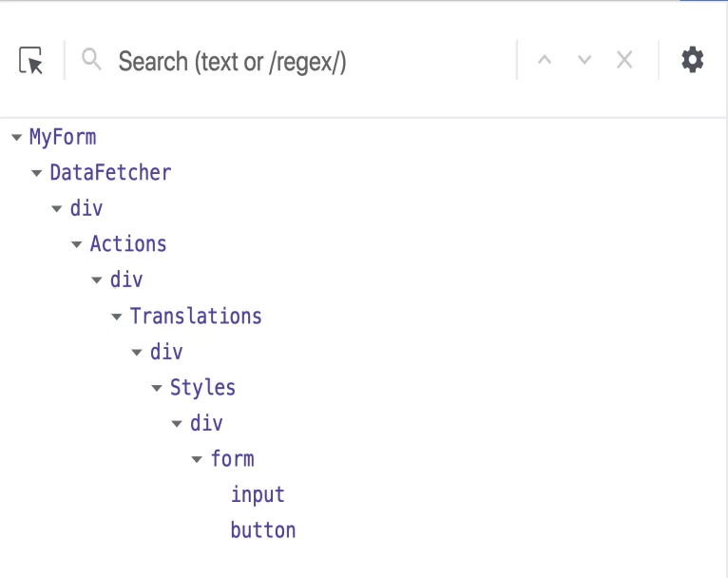
Task: Click the magnifier search icon
Action: coord(91,61)
